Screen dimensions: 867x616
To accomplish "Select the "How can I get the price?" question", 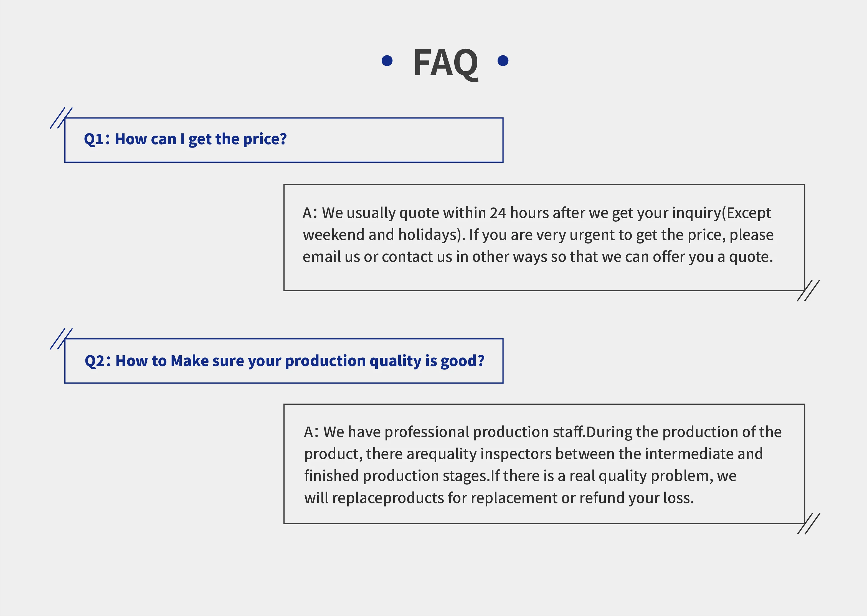I will click(x=201, y=139).
